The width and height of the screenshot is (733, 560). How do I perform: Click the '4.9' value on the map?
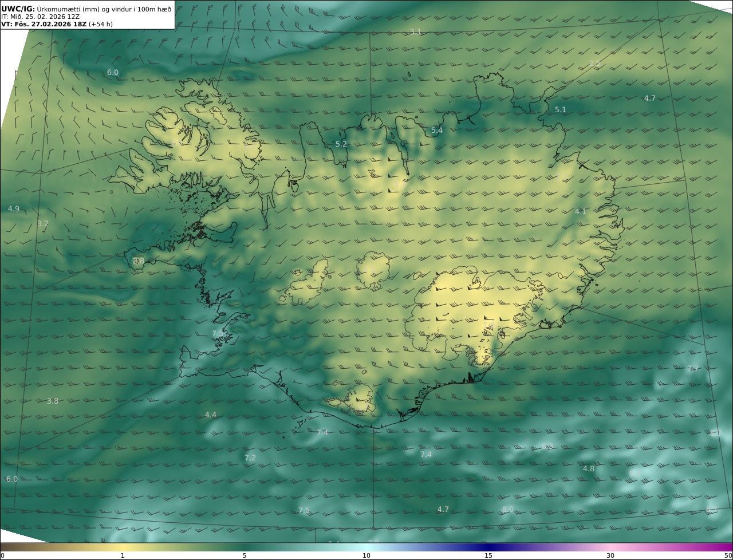[x=14, y=209]
